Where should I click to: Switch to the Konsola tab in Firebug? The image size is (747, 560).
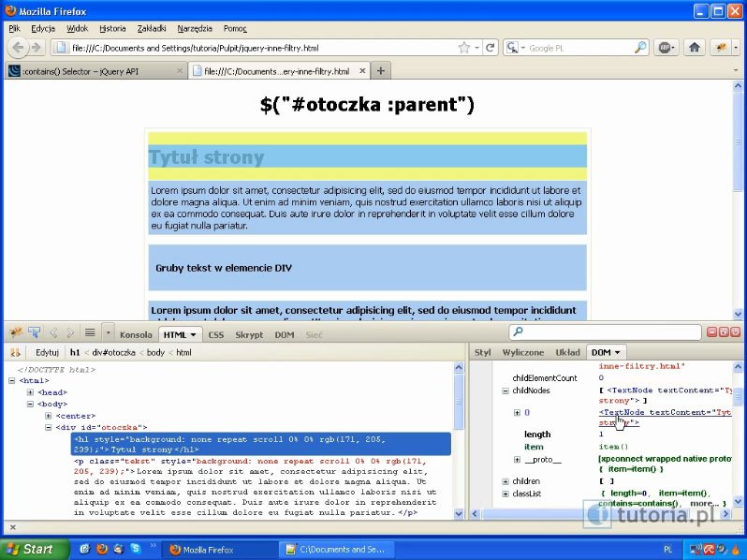click(136, 334)
